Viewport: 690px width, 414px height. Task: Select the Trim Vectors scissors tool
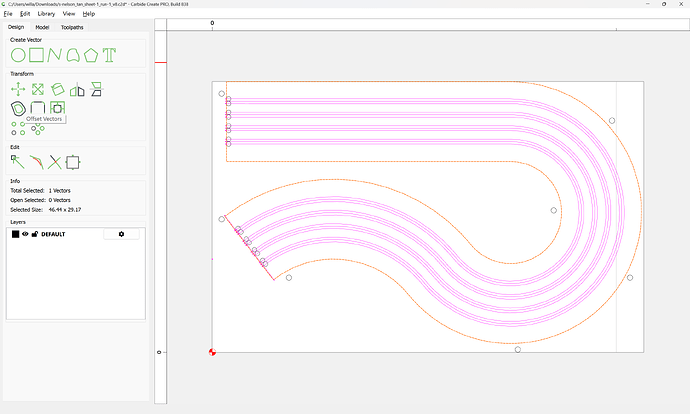54,161
